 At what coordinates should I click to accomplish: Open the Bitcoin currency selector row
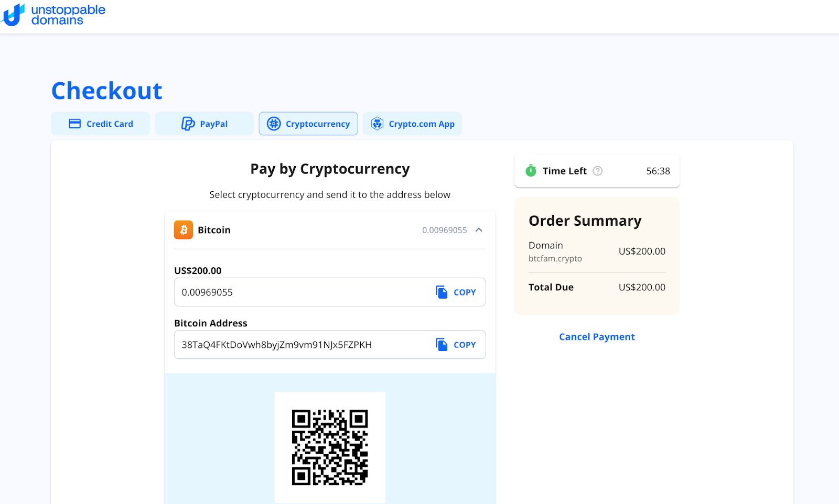pos(330,230)
